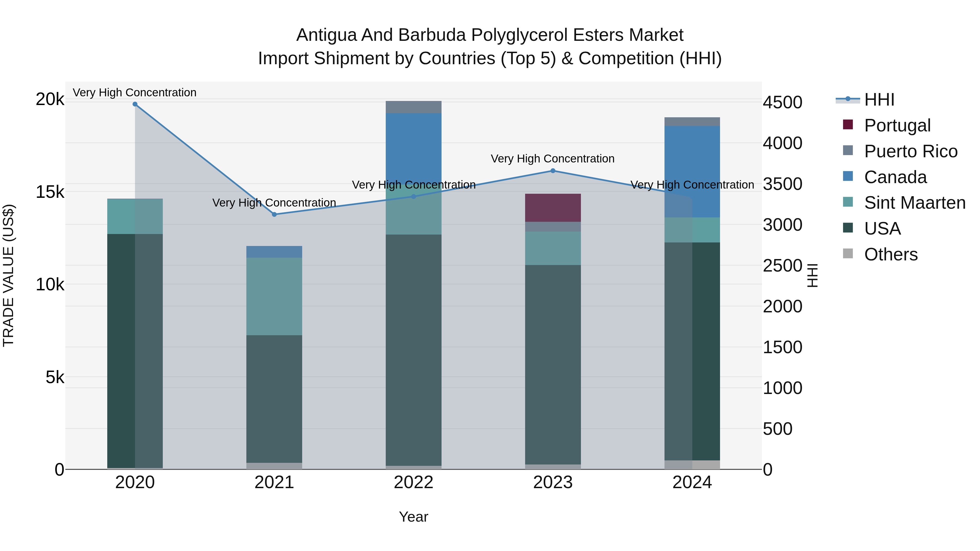Click the 10k left axis tick
This screenshot has width=980, height=551.
[50, 284]
